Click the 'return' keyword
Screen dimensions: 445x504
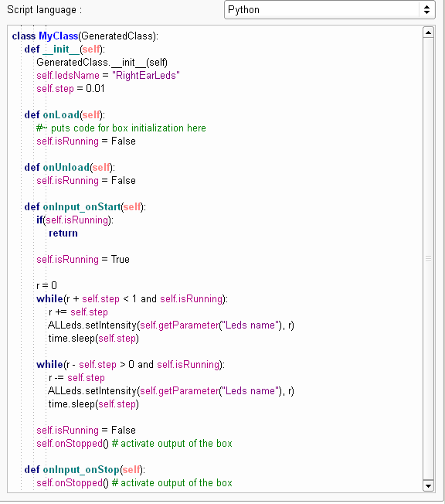[x=63, y=233]
